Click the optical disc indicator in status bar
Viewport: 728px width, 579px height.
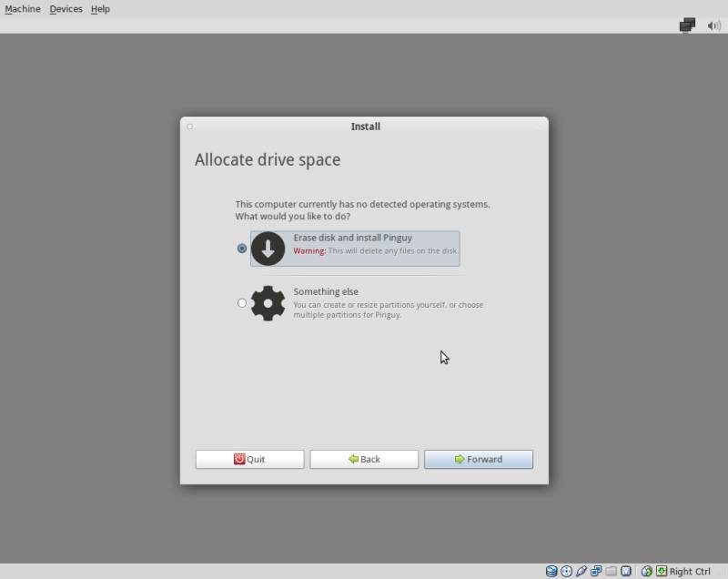566,571
